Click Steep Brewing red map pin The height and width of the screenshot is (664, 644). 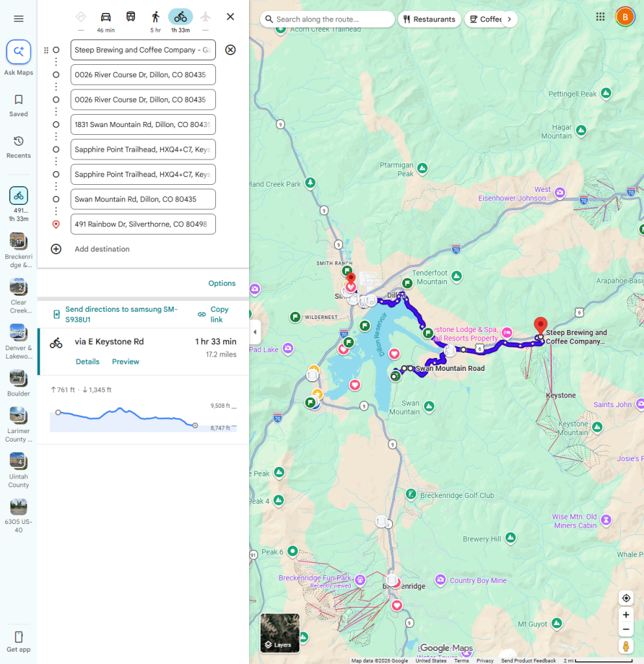(x=540, y=326)
